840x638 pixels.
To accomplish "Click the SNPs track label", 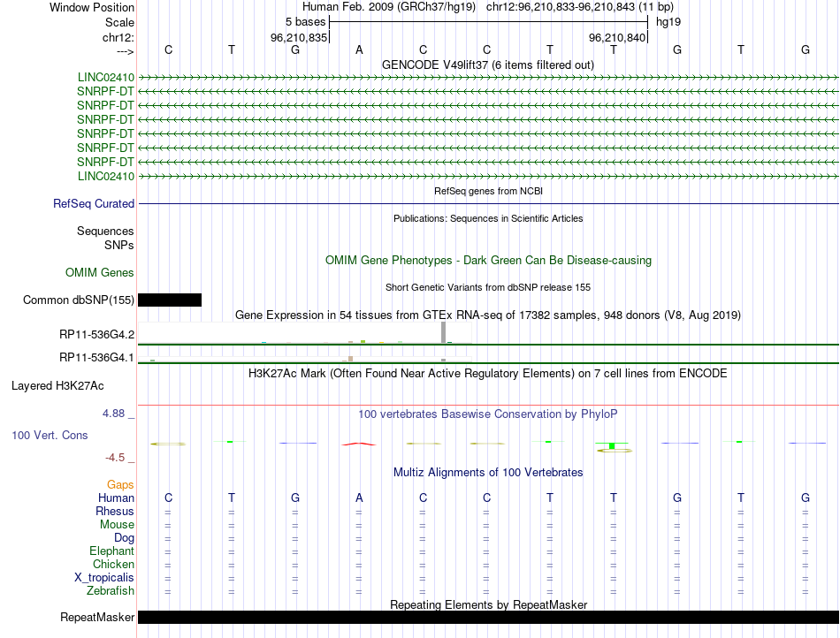I will [x=119, y=245].
